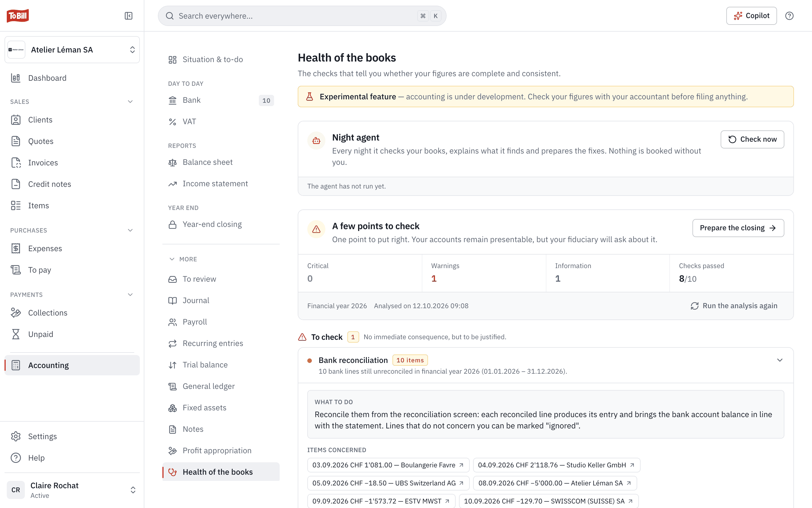Open the Claire Rochat user menu
This screenshot has width=812, height=508.
point(72,490)
